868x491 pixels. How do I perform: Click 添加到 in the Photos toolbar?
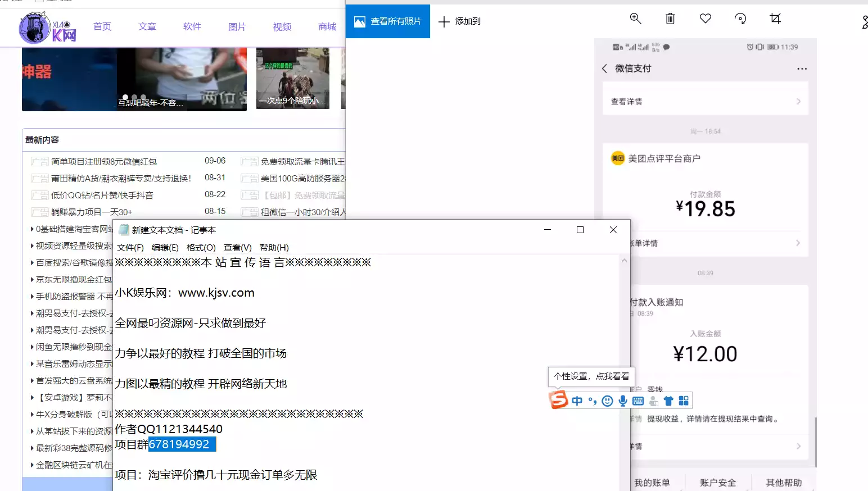coord(460,21)
